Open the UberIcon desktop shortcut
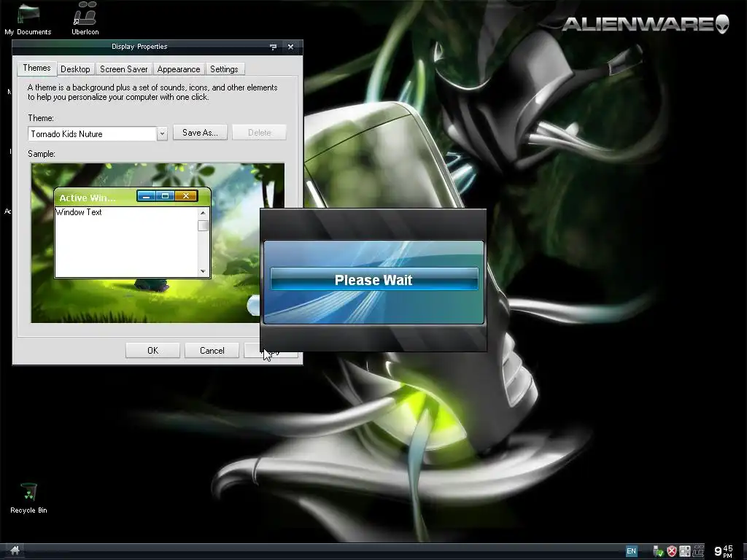Screen dimensions: 747x560 pos(85,19)
